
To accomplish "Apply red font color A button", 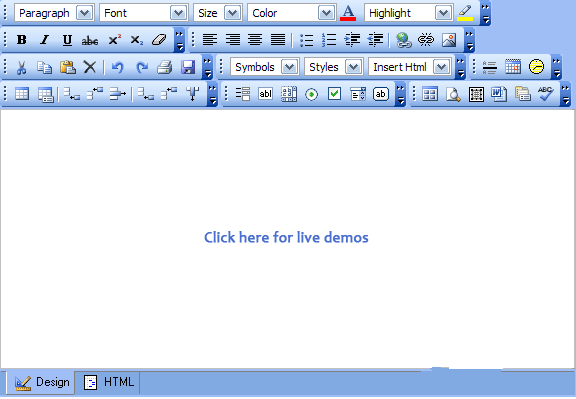I will (348, 13).
